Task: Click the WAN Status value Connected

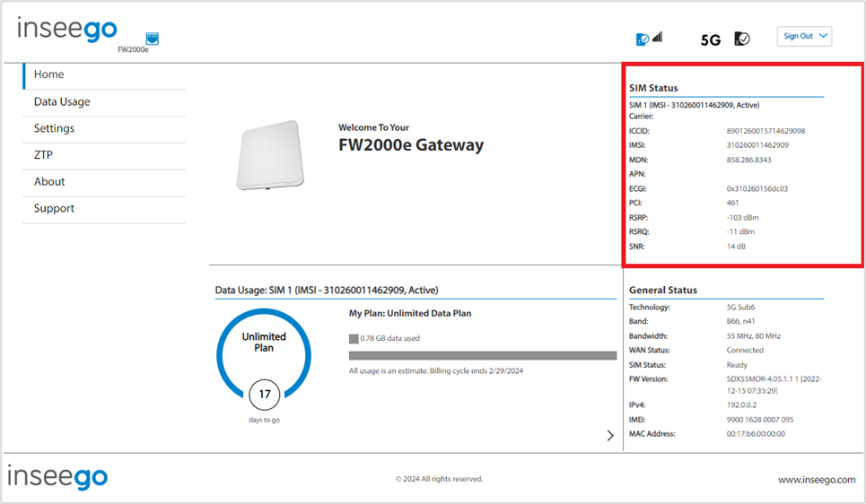Action: coord(745,351)
